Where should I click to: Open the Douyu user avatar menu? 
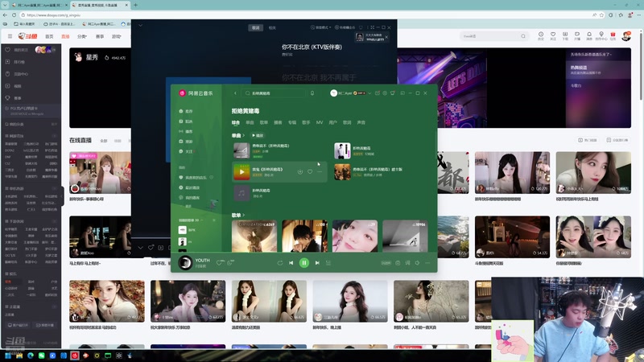(626, 36)
